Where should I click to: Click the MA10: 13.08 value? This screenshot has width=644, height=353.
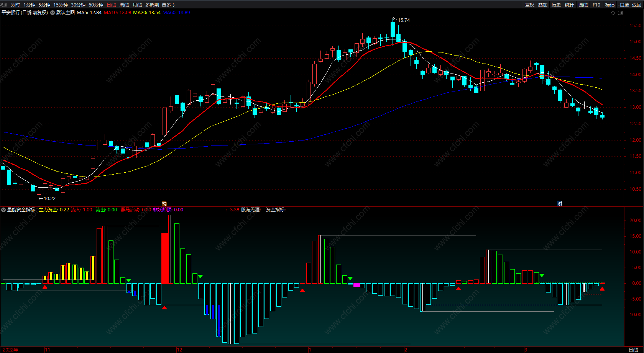tap(117, 13)
